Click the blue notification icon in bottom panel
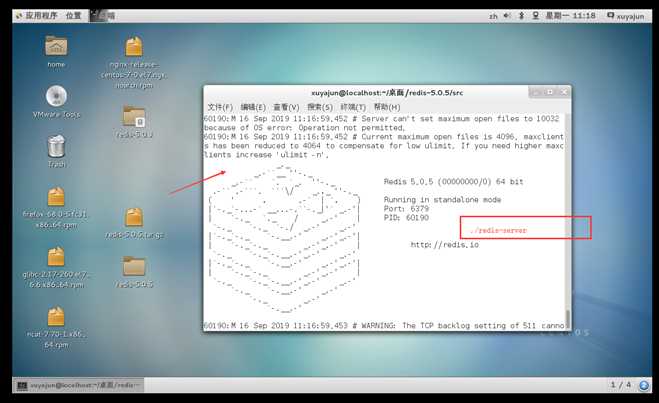This screenshot has height=403, width=659. 644,385
